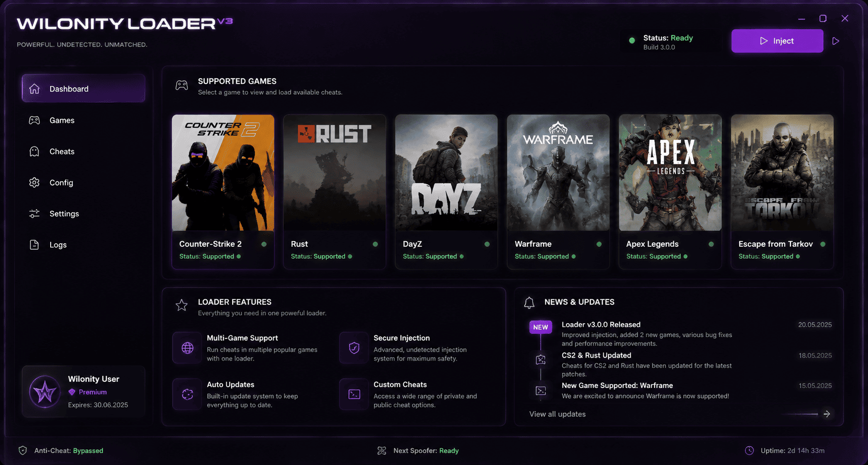Click the Multi-Game Support feature title
This screenshot has width=868, height=465.
click(242, 338)
